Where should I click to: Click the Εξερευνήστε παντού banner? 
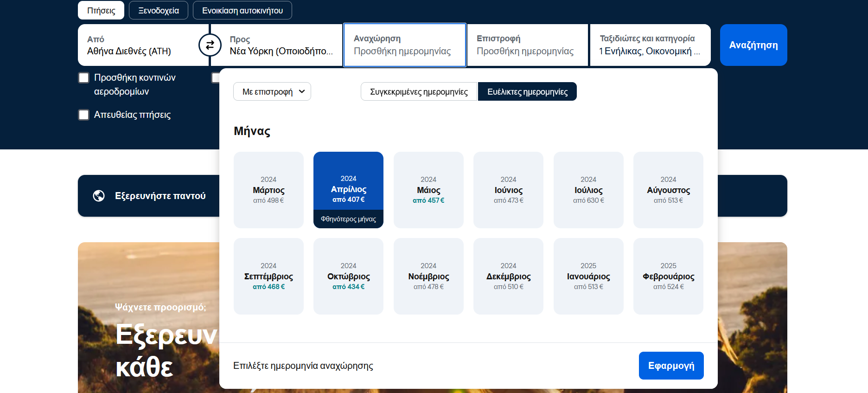148,196
